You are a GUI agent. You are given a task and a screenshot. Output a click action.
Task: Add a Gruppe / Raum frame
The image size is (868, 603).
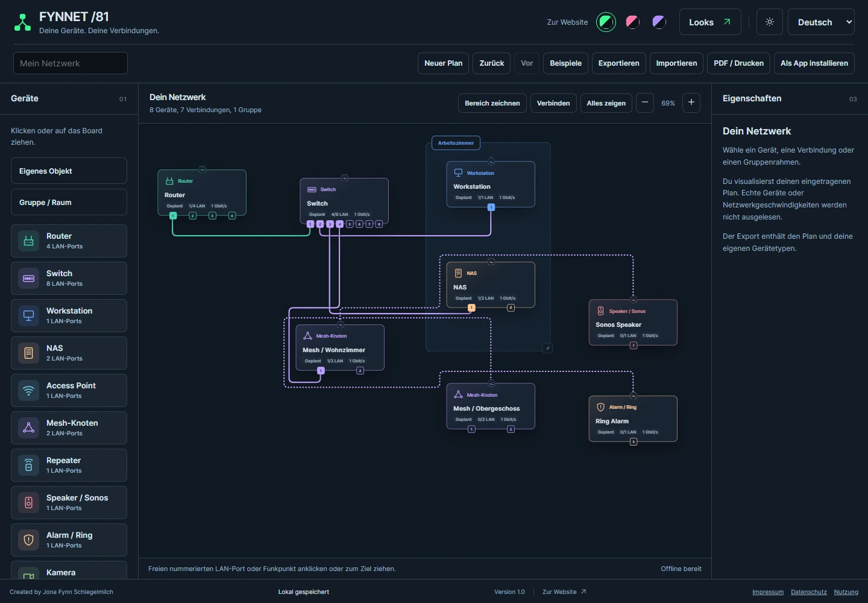pos(69,202)
